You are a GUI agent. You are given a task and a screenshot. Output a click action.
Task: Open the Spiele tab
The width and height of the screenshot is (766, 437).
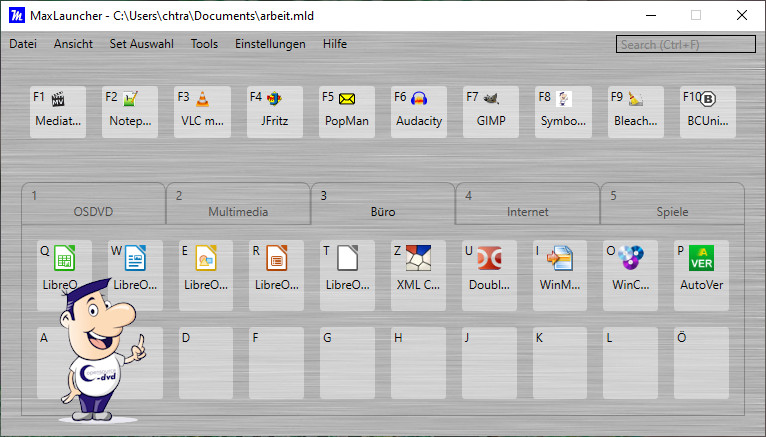[671, 204]
